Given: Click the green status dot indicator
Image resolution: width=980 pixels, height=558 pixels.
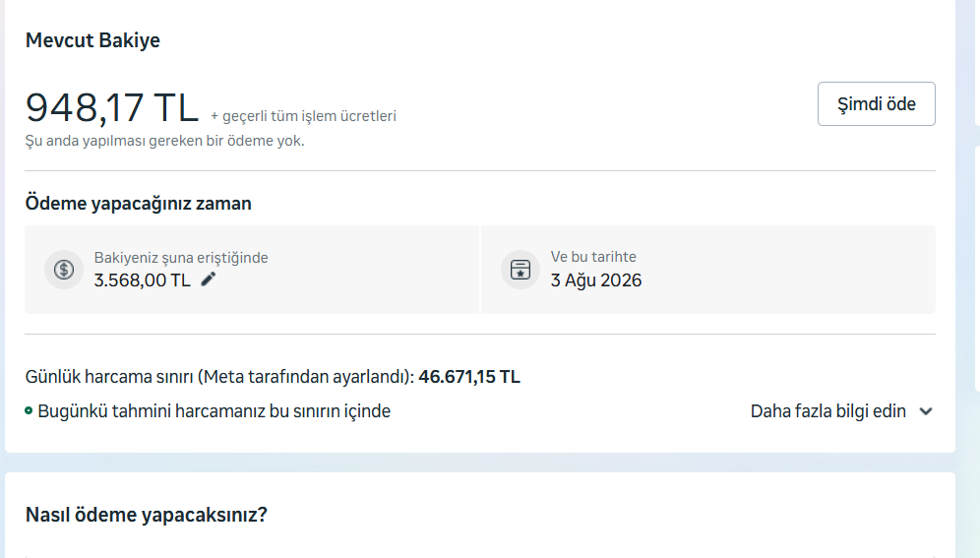Looking at the screenshot, I should (29, 410).
